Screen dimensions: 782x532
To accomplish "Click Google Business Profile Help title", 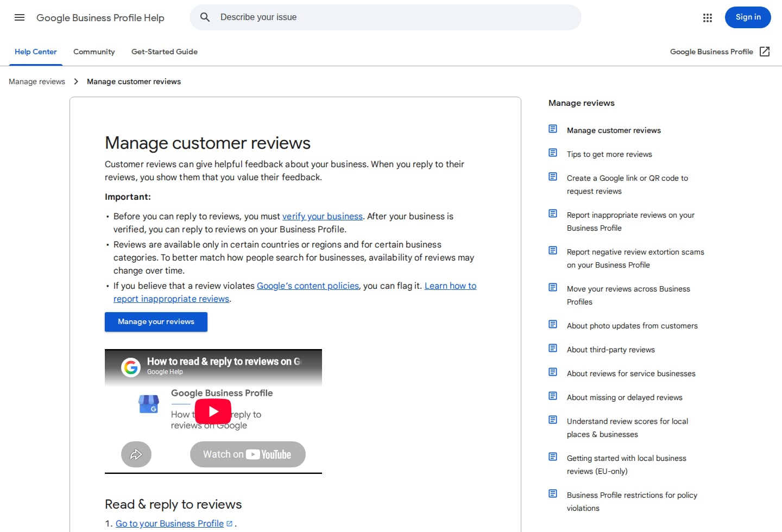I will pos(100,17).
